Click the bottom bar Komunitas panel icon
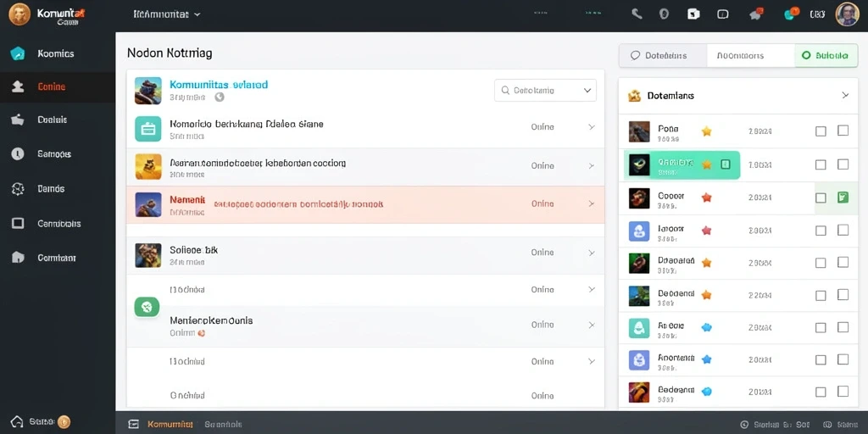 pos(133,424)
